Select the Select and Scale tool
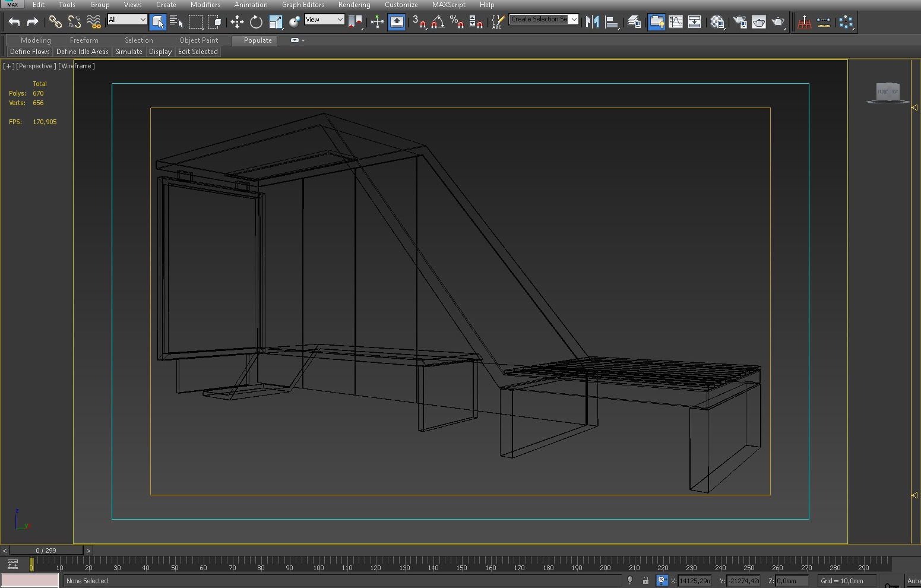This screenshot has height=588, width=921. pos(276,22)
